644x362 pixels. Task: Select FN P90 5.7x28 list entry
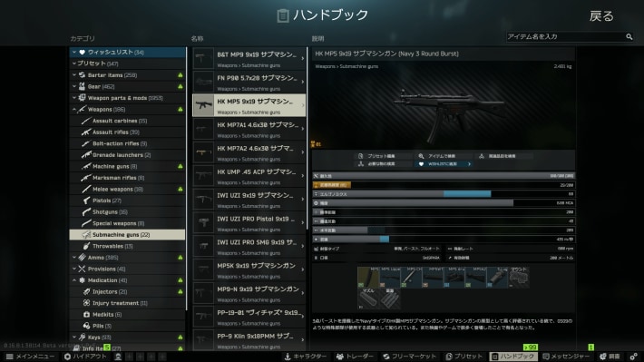249,82
